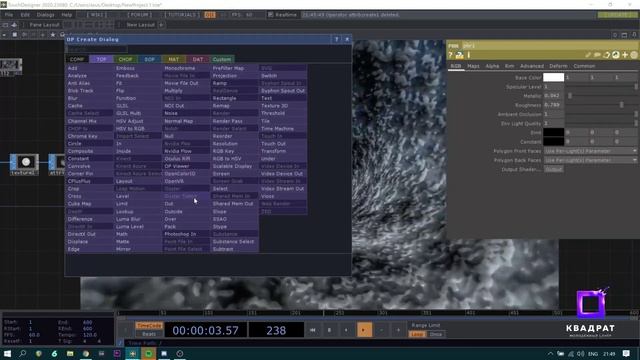The image size is (640, 360).
Task: Toggle the orange OIL power button in top bar
Action: (210, 15)
